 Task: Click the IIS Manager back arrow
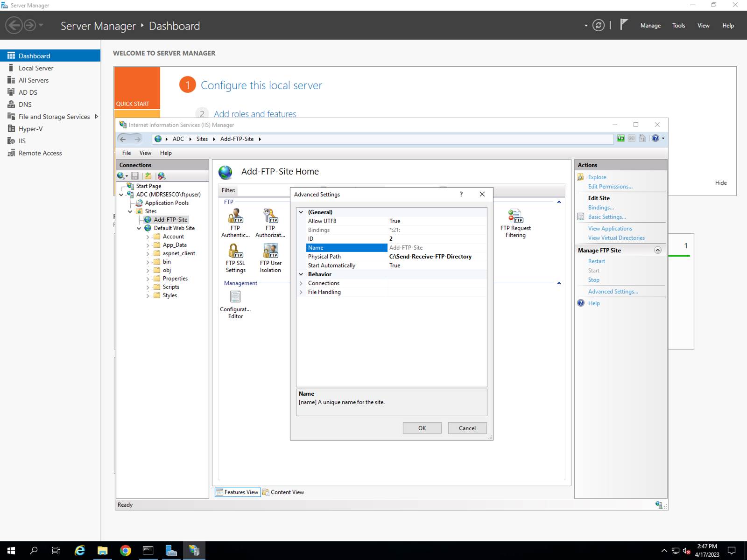click(x=123, y=139)
